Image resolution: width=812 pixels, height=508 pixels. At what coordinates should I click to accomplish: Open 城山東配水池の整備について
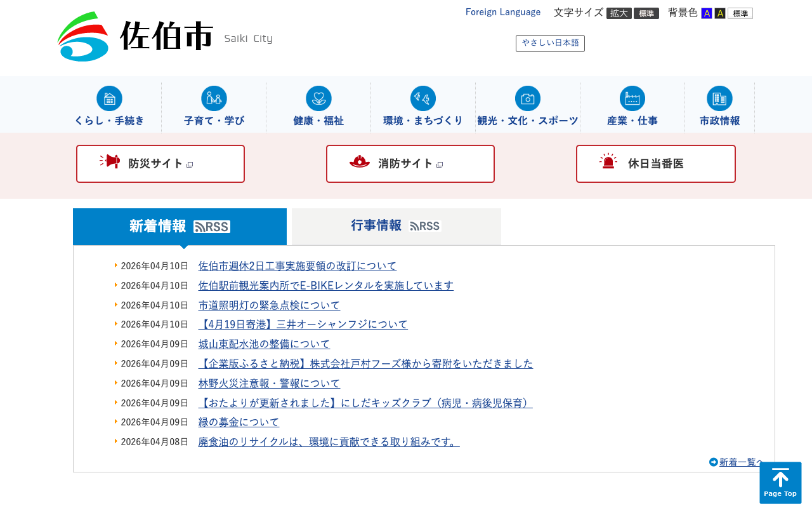[265, 344]
